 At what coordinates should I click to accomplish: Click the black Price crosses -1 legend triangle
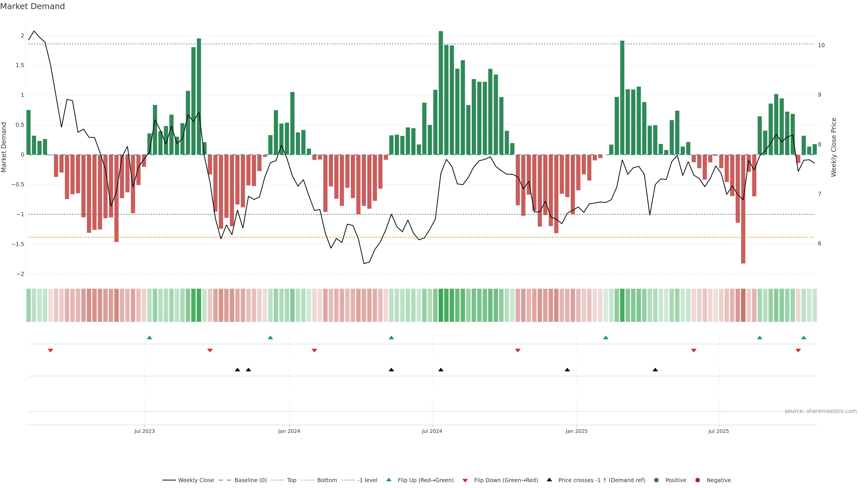(549, 480)
